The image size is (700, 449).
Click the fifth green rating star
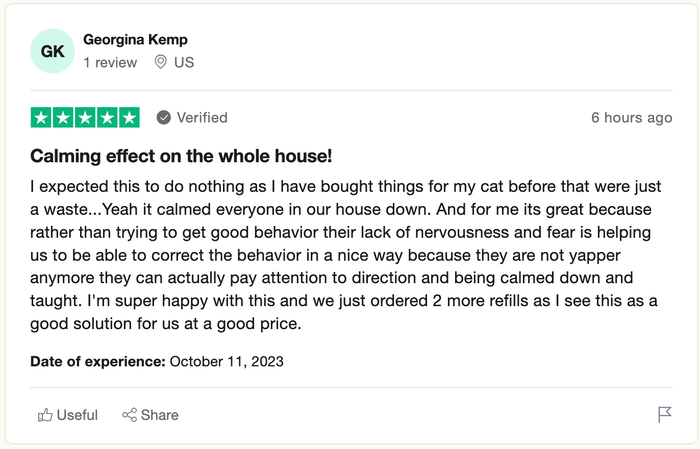coord(129,117)
